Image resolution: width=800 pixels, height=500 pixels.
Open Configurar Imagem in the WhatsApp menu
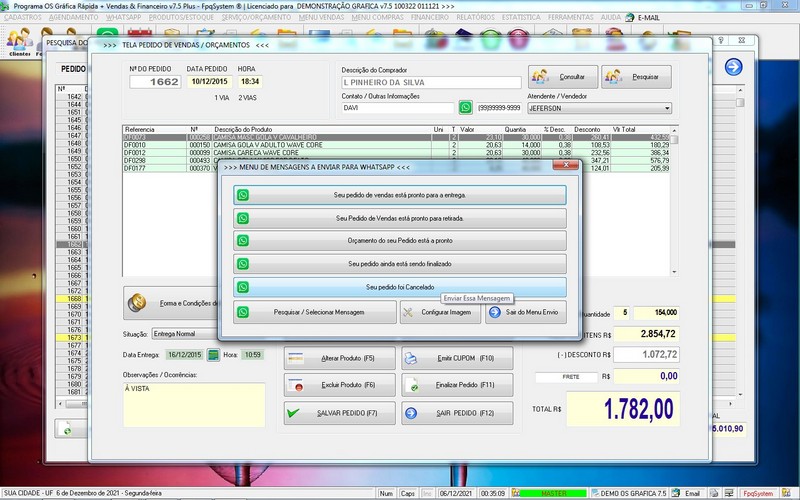tap(440, 312)
